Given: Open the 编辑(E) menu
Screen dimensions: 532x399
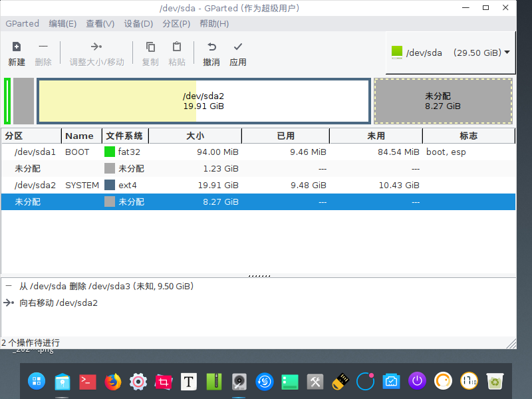Looking at the screenshot, I should tap(63, 24).
